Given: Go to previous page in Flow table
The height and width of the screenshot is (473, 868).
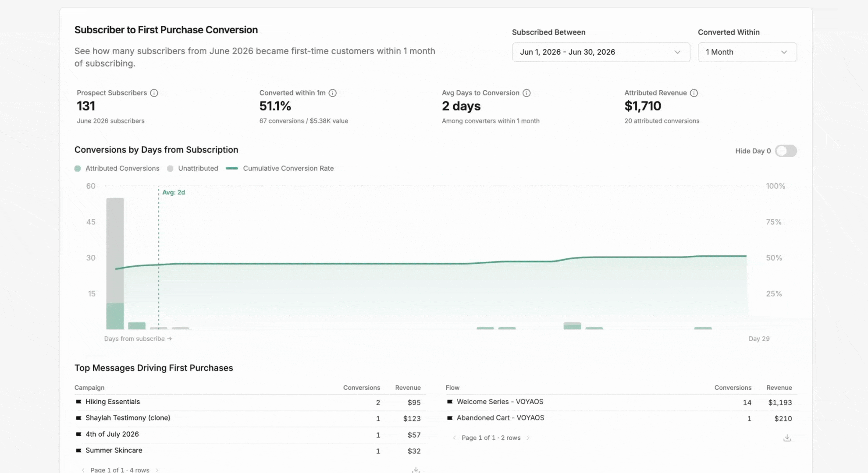Looking at the screenshot, I should tap(454, 438).
